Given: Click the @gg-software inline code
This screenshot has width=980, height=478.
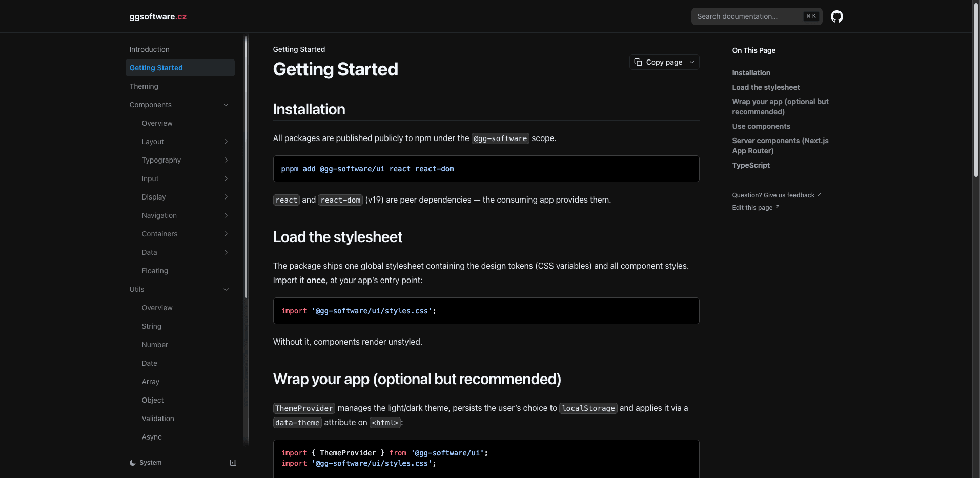Looking at the screenshot, I should click(x=500, y=138).
